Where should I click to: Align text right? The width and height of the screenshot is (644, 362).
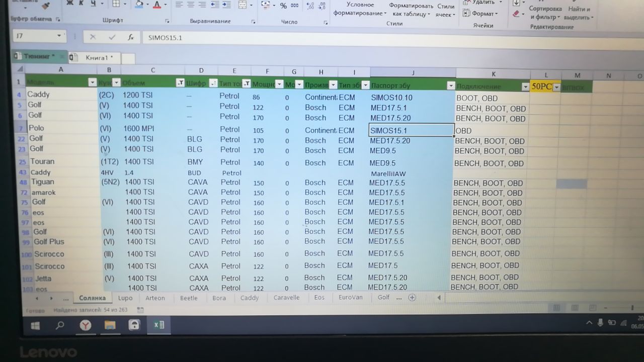(x=202, y=5)
